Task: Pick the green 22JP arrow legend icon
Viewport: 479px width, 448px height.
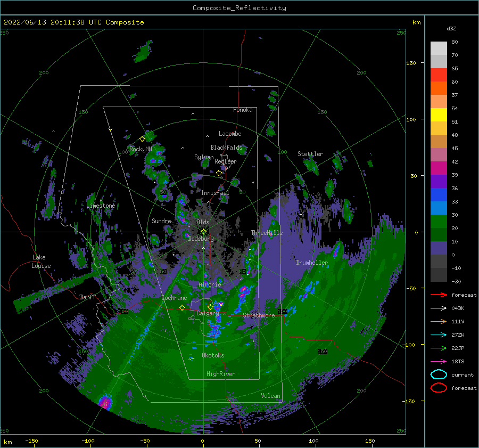Action: coord(439,348)
